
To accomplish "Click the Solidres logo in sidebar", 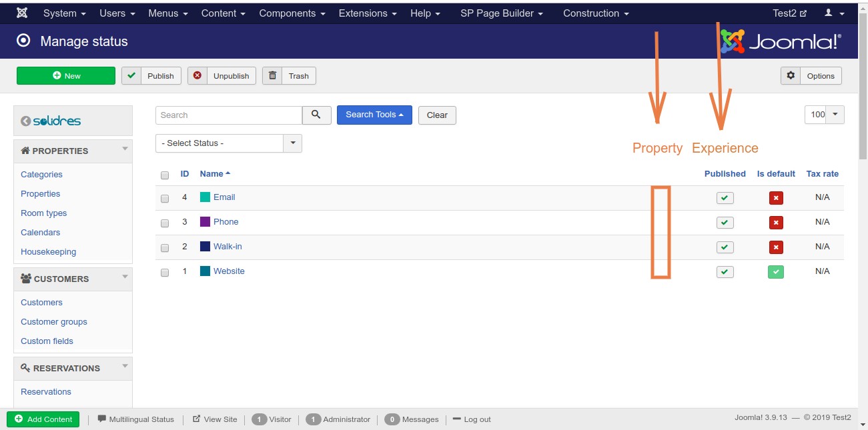I will click(51, 121).
